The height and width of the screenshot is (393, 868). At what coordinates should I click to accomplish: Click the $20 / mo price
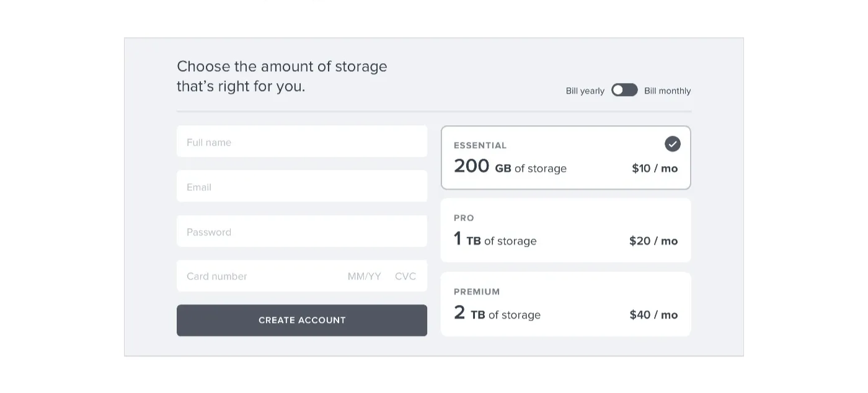(653, 241)
